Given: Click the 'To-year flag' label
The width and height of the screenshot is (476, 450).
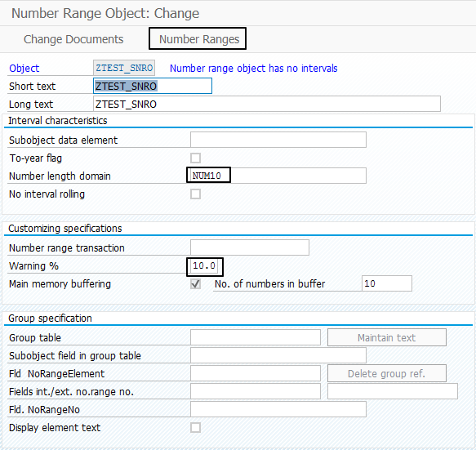Looking at the screenshot, I should 36,158.
